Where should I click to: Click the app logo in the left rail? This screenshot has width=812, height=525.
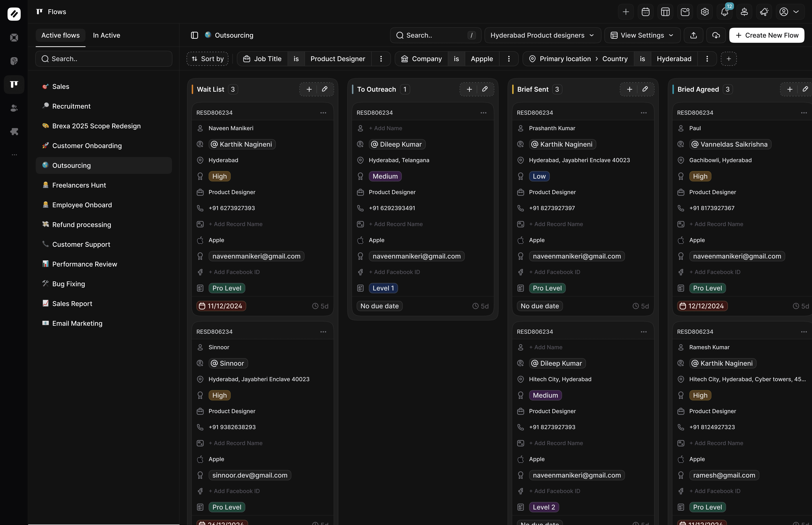point(14,14)
